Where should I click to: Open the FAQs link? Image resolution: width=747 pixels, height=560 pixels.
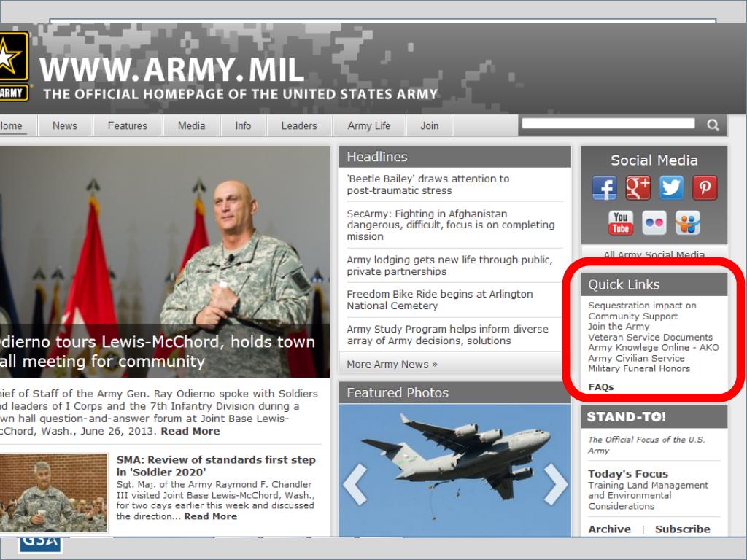coord(601,387)
